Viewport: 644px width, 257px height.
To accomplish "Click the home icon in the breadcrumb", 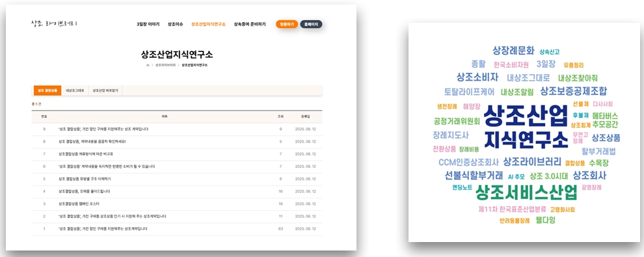I will (x=148, y=65).
